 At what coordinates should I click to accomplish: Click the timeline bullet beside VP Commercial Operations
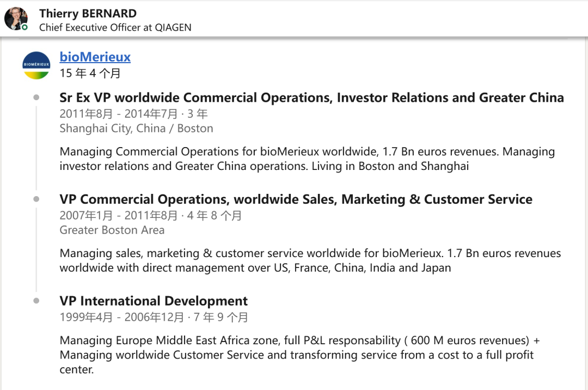[x=36, y=199]
